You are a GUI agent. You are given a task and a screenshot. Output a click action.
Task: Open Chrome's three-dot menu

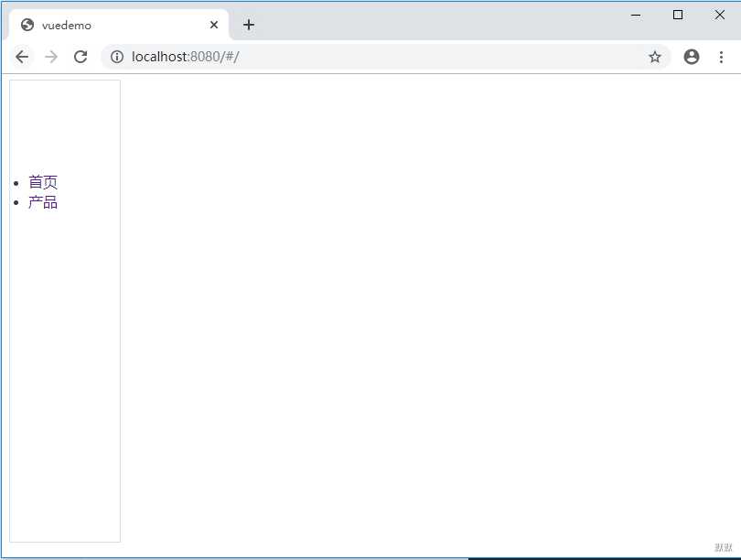coord(721,57)
